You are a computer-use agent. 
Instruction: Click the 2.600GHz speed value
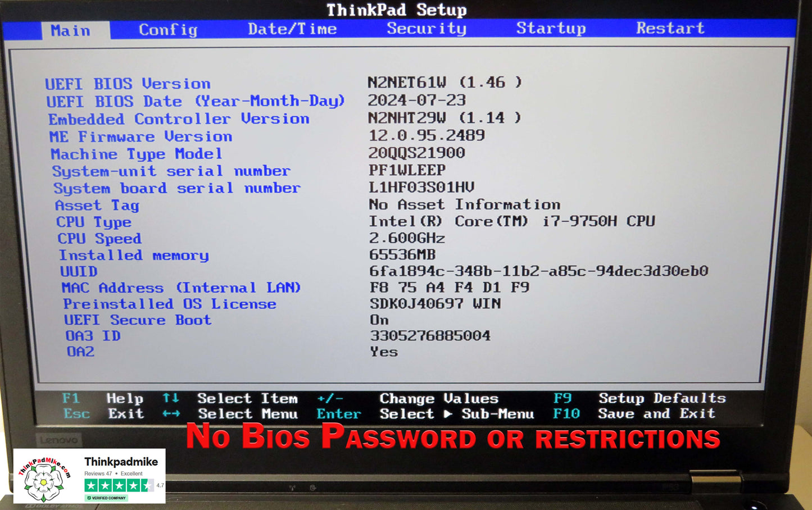[x=407, y=238]
